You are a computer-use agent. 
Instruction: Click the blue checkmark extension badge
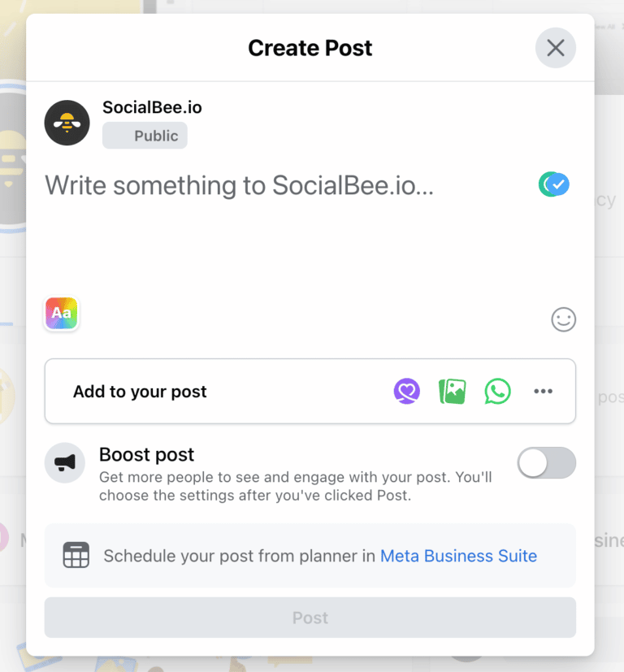(x=553, y=184)
